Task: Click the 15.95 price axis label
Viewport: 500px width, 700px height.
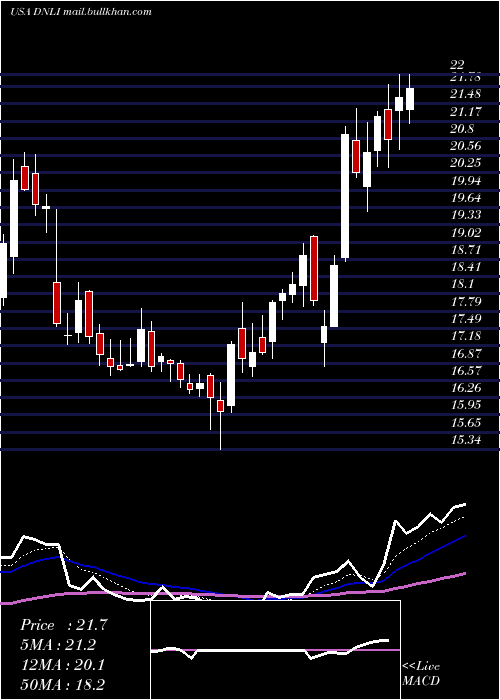Action: [x=466, y=405]
